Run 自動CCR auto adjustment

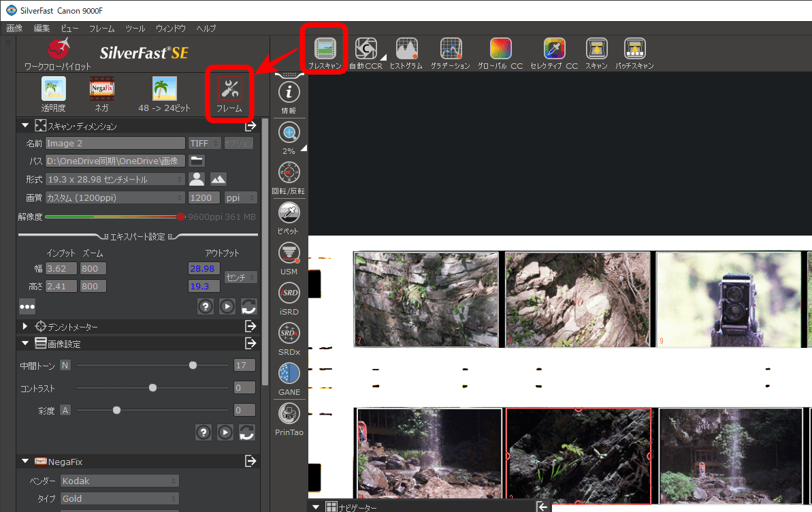pyautogui.click(x=366, y=49)
